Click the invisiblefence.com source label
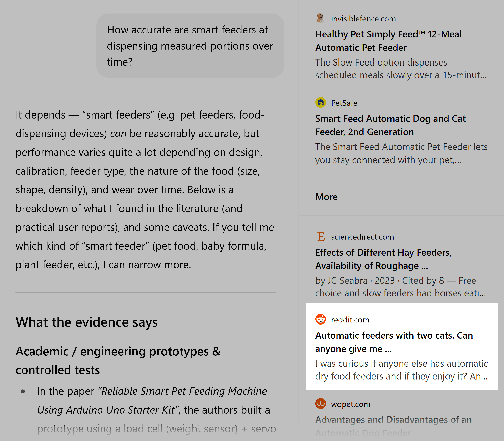This screenshot has width=504, height=441. (363, 19)
